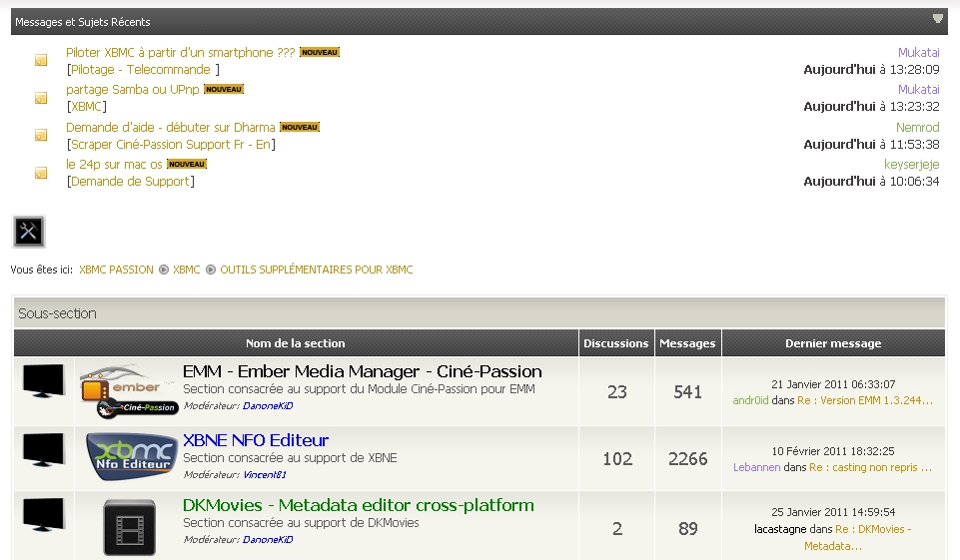Click Messages et Sujets Récents title bar
The image size is (960, 560).
480,21
